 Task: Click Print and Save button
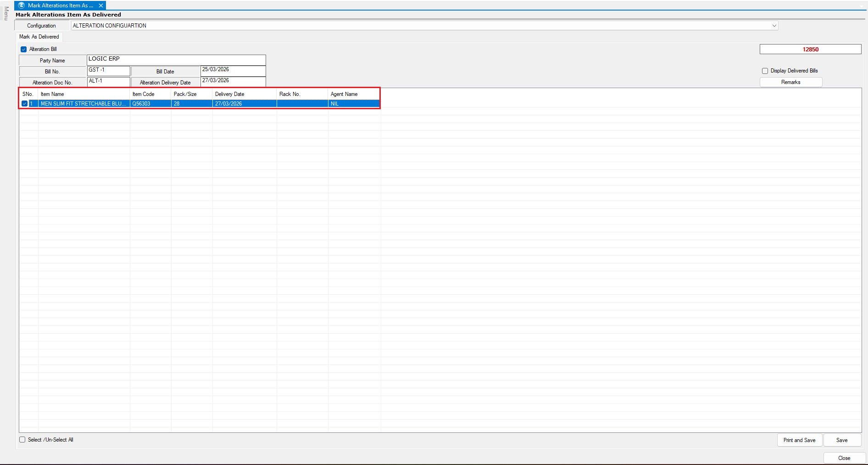799,440
